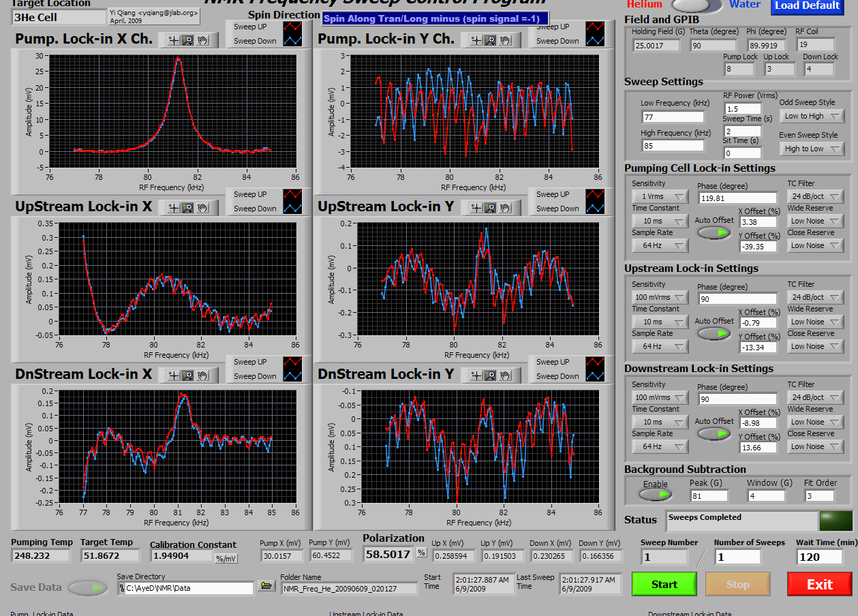Click Sweep UP plot icon in DnStream Y legend
Image resolution: width=858 pixels, height=616 pixels.
[x=595, y=362]
